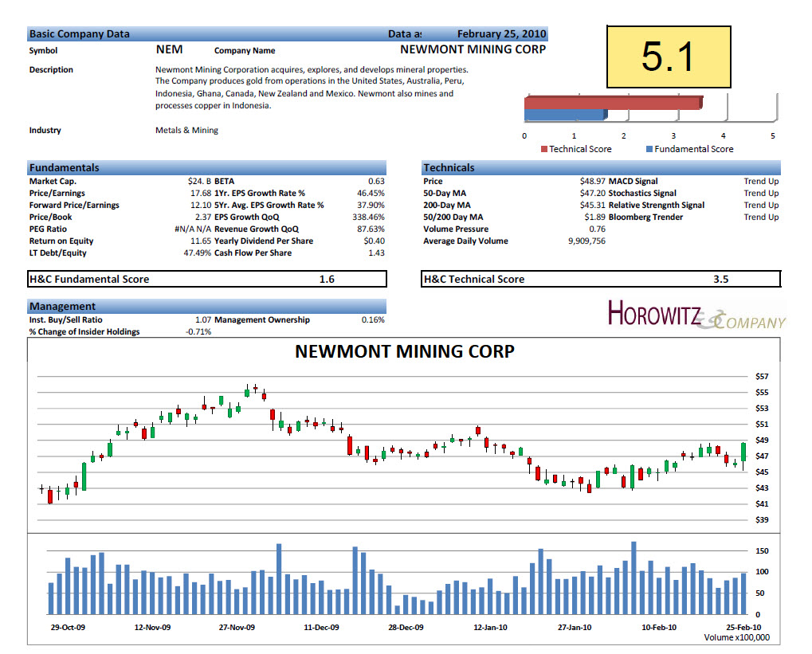Select the EPS Growth QoQ value 338.46%
This screenshot has height=654, width=812.
[369, 217]
